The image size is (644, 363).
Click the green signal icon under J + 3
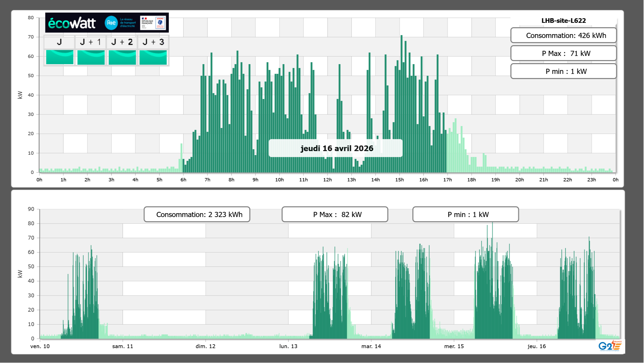point(153,57)
